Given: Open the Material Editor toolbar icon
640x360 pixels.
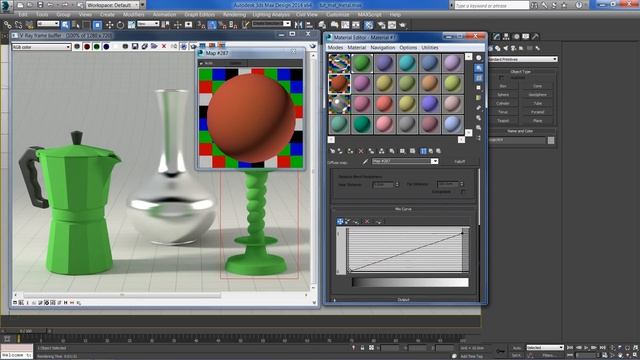Looking at the screenshot, I should pos(369,24).
